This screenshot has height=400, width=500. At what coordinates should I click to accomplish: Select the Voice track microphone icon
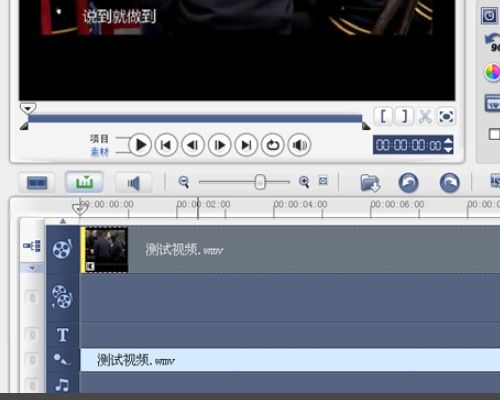click(61, 359)
